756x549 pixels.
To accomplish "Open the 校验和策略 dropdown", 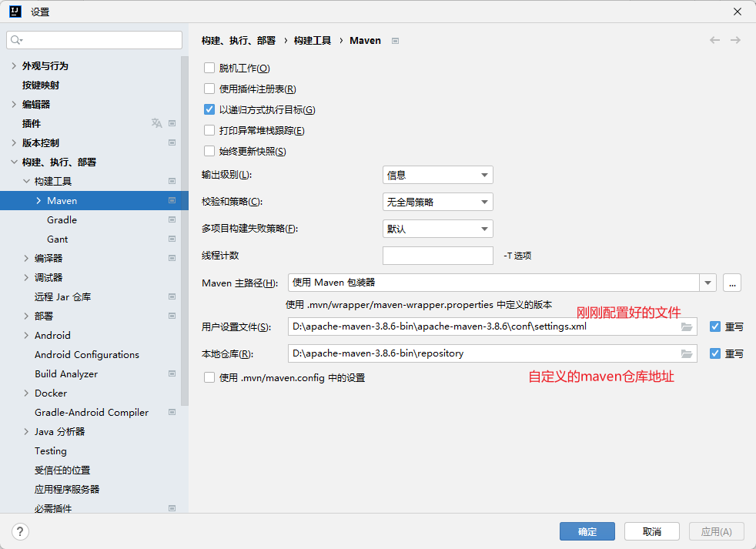I will (x=437, y=202).
